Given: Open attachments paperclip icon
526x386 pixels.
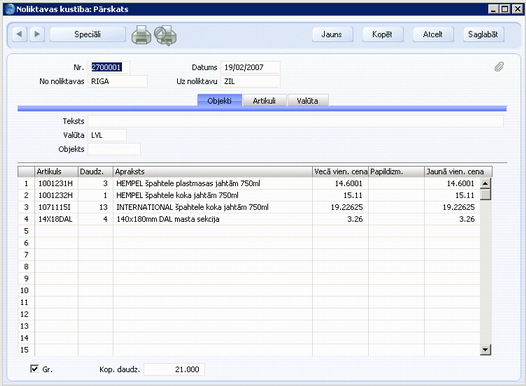Looking at the screenshot, I should click(x=499, y=67).
